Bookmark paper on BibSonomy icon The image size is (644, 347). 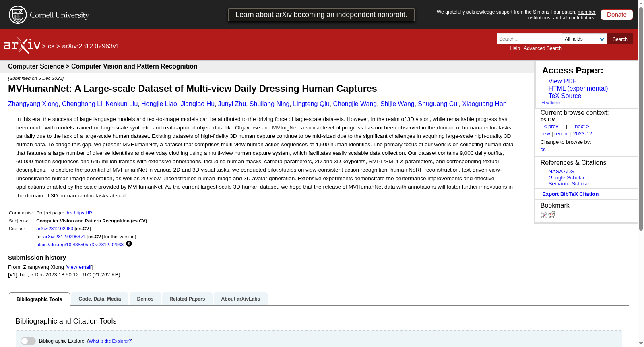tap(544, 215)
